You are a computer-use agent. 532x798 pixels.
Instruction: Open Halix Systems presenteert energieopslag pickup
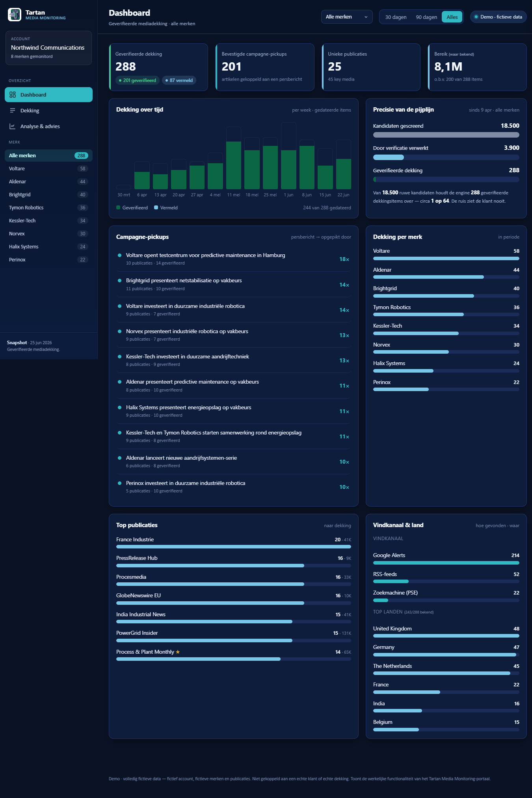[234, 411]
